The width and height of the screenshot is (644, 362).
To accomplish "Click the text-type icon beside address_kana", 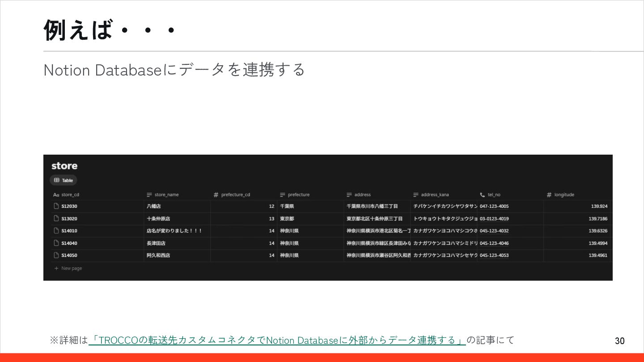I will pyautogui.click(x=416, y=194).
